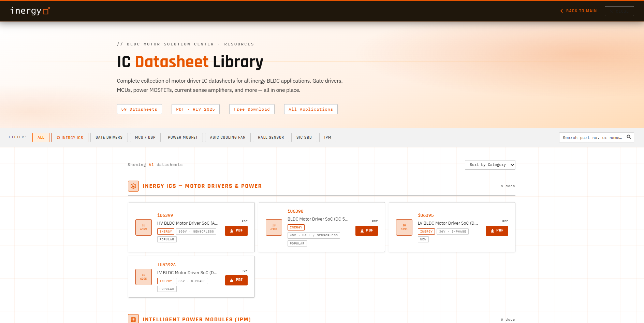The width and height of the screenshot is (644, 323).
Task: Go back via the Back to Main link
Action: (579, 11)
